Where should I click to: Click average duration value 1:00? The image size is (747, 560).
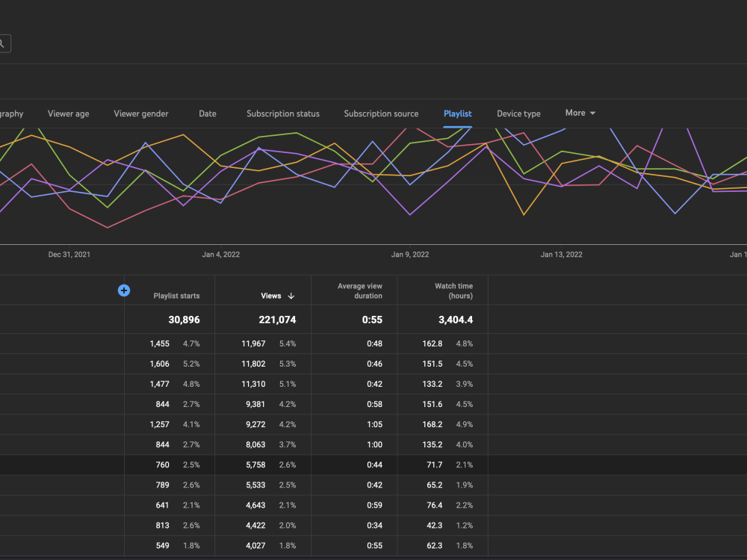click(374, 445)
